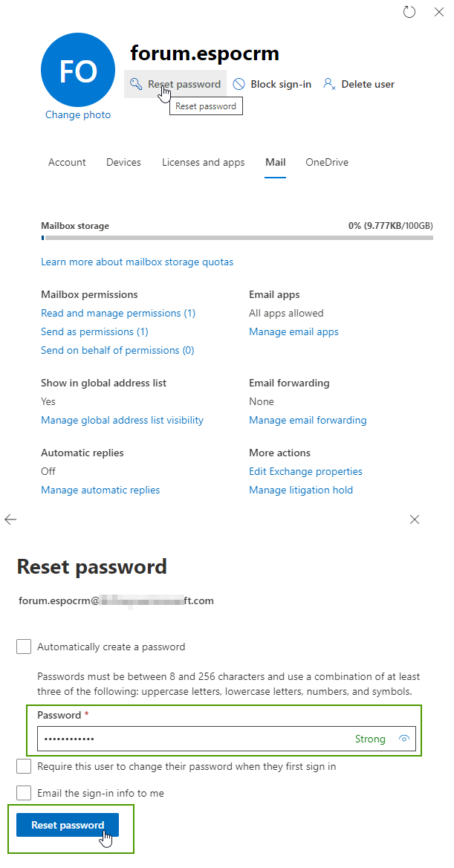The width and height of the screenshot is (454, 868).
Task: Enable require password change on first sign-in
Action: (x=24, y=766)
